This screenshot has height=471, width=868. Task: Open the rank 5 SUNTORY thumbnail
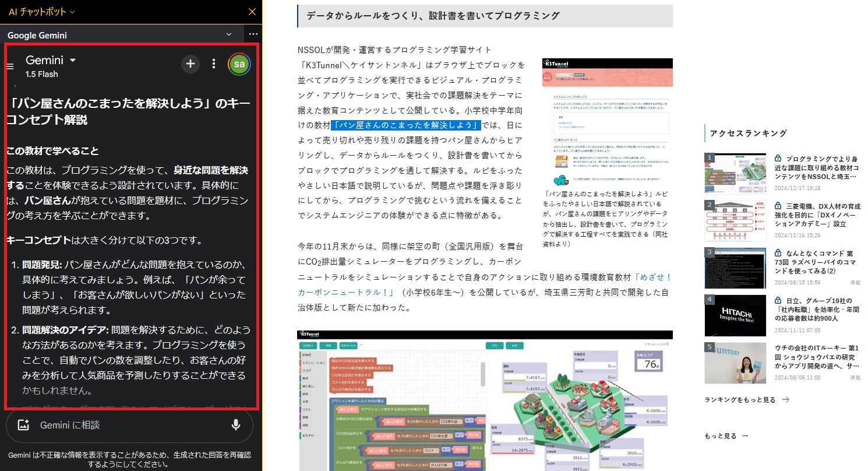(735, 363)
